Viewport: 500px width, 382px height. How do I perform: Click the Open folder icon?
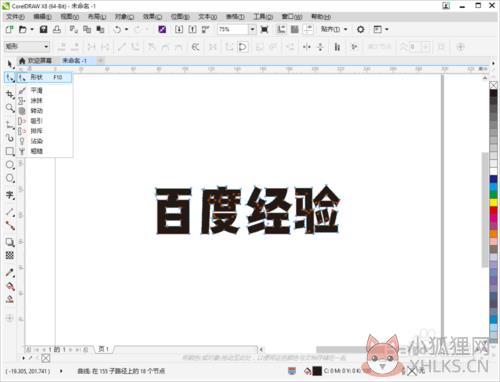[x=22, y=29]
